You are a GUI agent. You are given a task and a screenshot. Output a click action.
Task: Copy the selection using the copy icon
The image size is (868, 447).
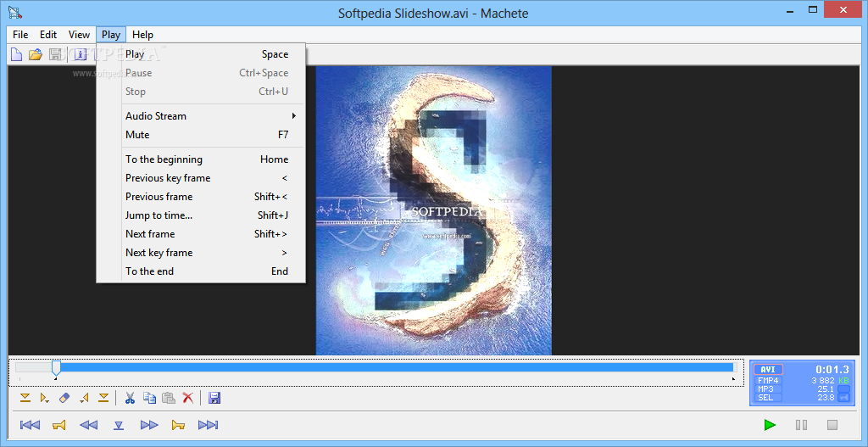(x=149, y=398)
